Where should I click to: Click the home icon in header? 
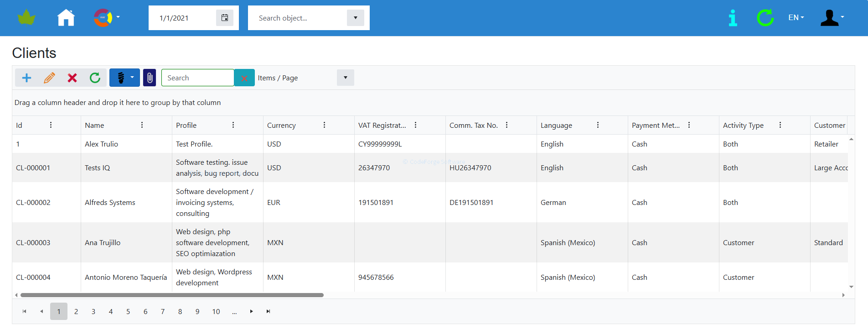66,18
